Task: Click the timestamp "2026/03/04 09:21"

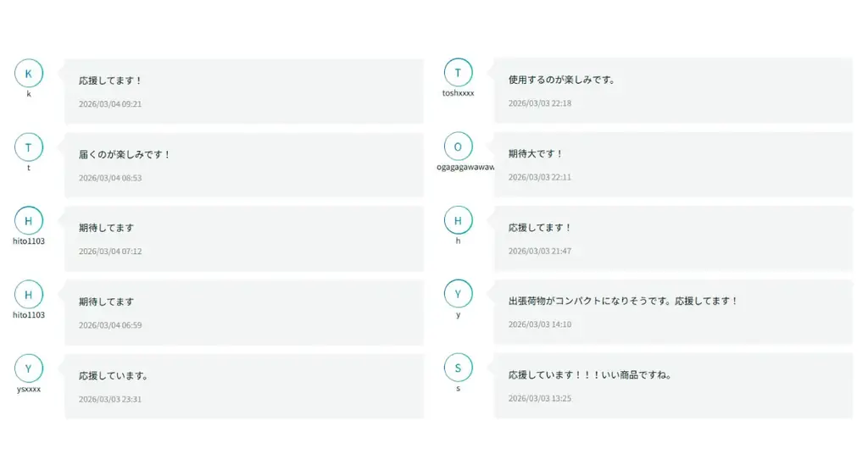Action: point(110,104)
